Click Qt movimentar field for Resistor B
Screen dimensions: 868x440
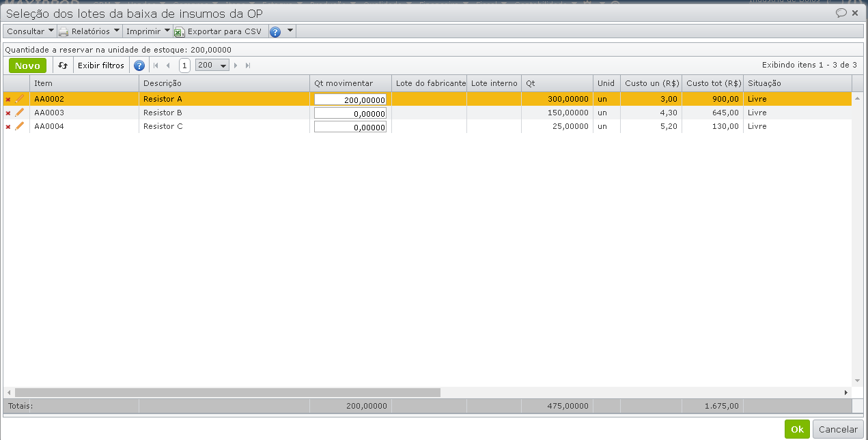[x=350, y=113]
